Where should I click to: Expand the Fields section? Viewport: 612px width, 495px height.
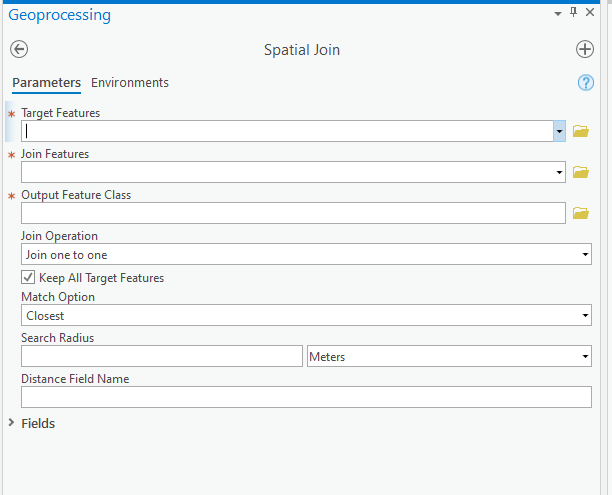(x=12, y=423)
